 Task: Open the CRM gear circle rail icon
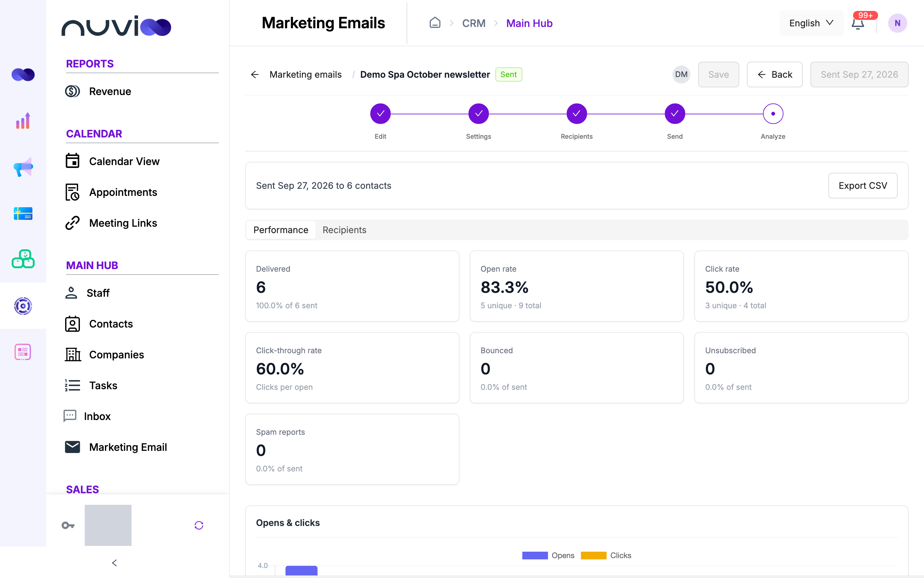coord(23,306)
